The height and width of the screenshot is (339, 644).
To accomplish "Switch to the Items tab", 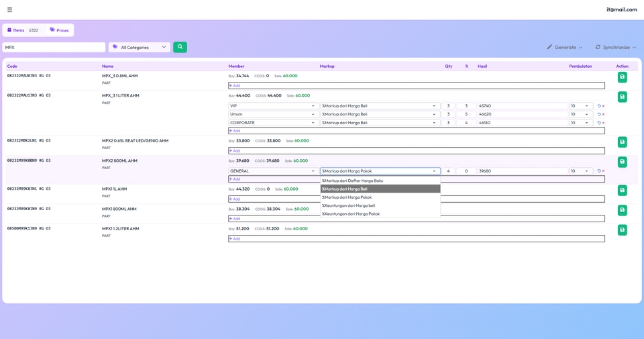I will click(23, 30).
